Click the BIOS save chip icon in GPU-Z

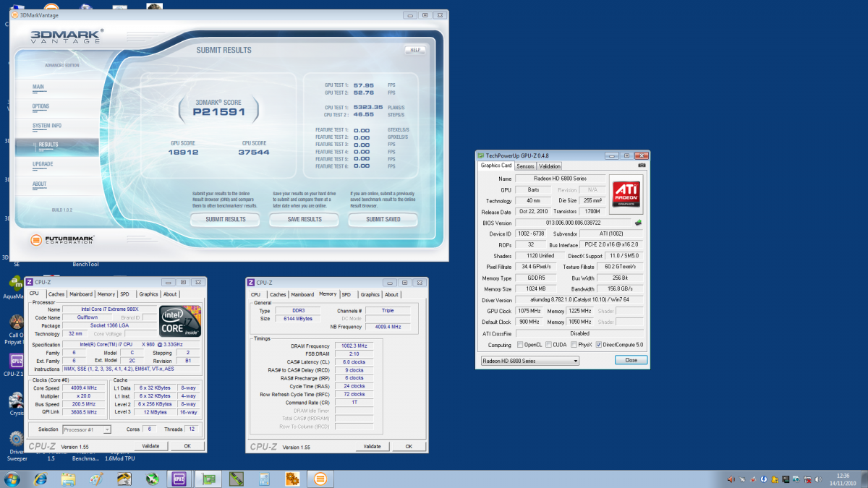638,223
